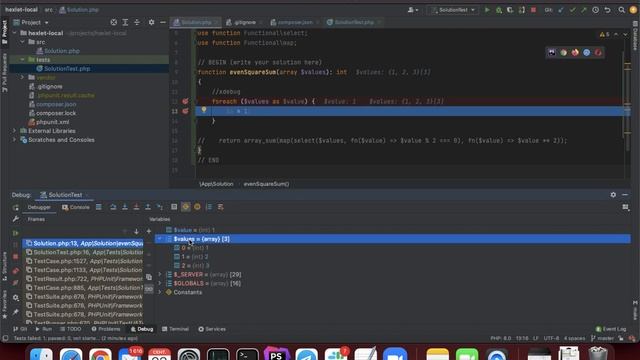640x360 pixels.
Task: Toggle breakpoint on the foreach line
Action: pos(185,101)
